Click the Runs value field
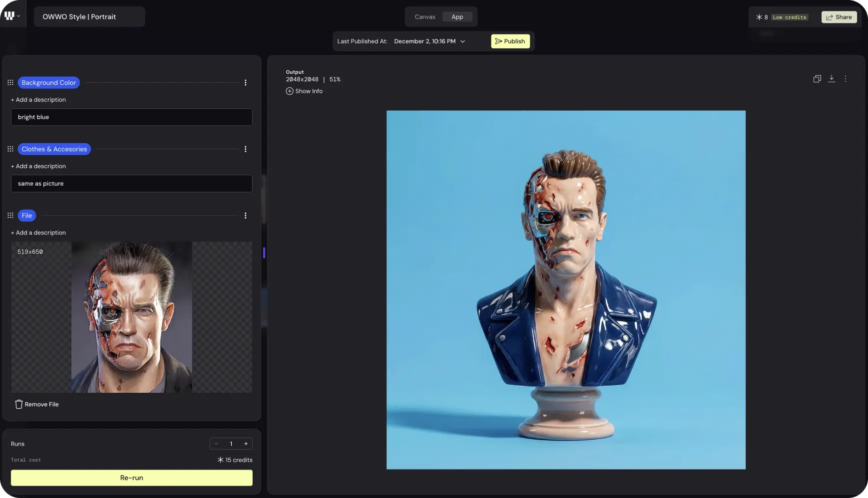Image resolution: width=868 pixels, height=498 pixels. (231, 444)
